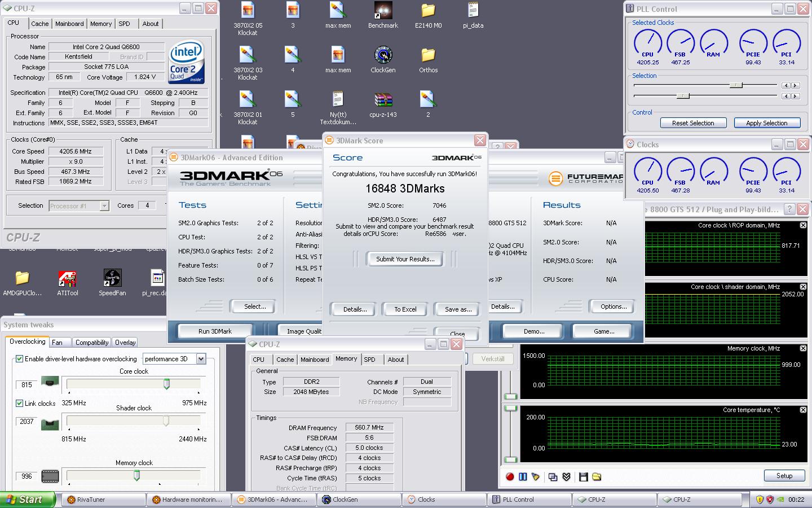Switch to ClockGen in the taskbar
Screen dimensions: 812x508
(x=359, y=500)
